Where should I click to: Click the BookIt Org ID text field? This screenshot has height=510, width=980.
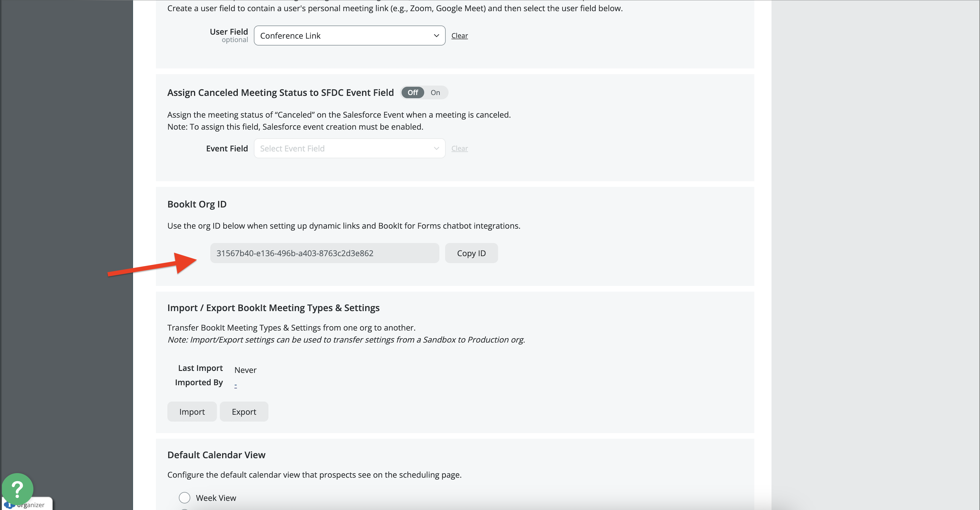pos(324,253)
